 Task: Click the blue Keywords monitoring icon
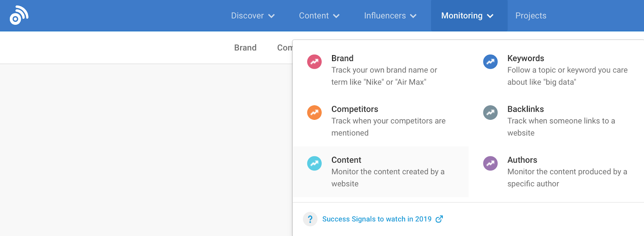point(490,62)
